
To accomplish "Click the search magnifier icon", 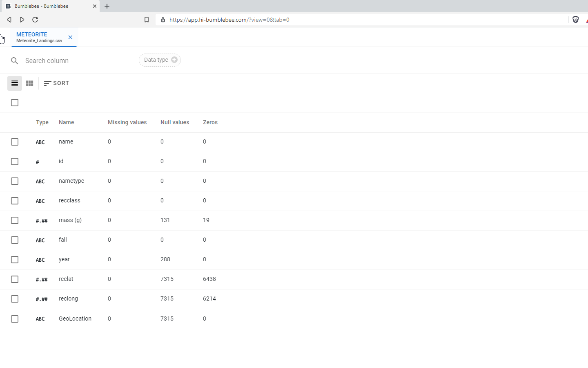I will click(x=15, y=61).
